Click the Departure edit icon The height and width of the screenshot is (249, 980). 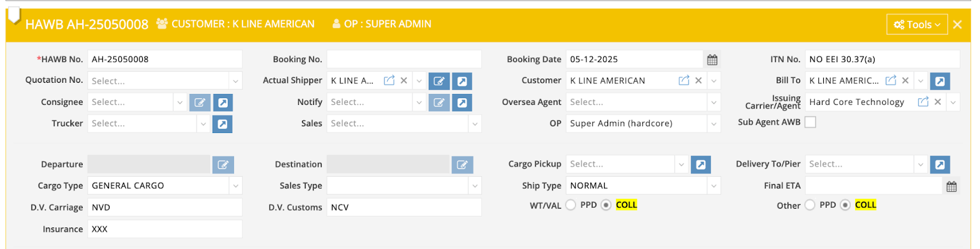pos(223,164)
